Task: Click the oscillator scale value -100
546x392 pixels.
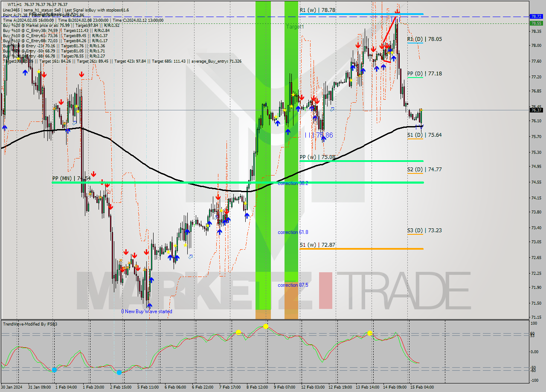Action: [x=534, y=380]
